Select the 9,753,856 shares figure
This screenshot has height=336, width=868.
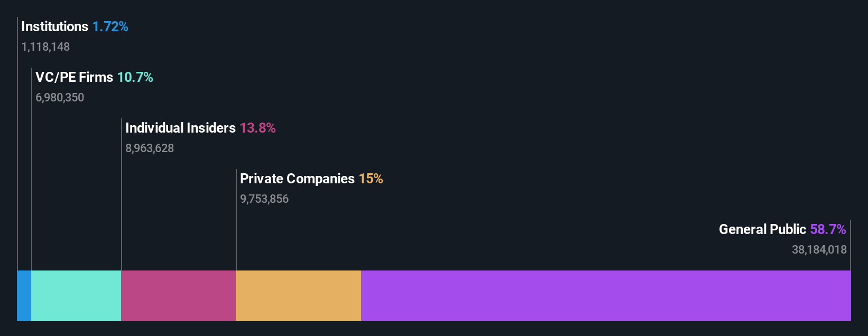pos(264,199)
